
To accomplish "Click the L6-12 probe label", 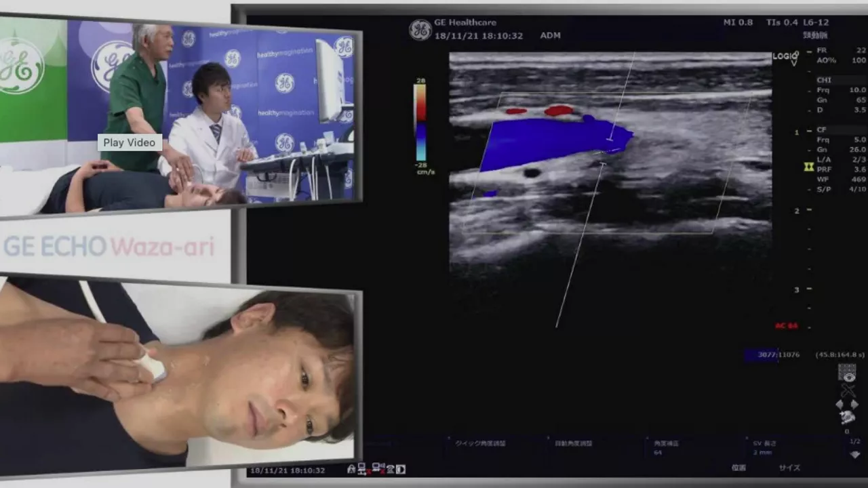I will point(815,22).
